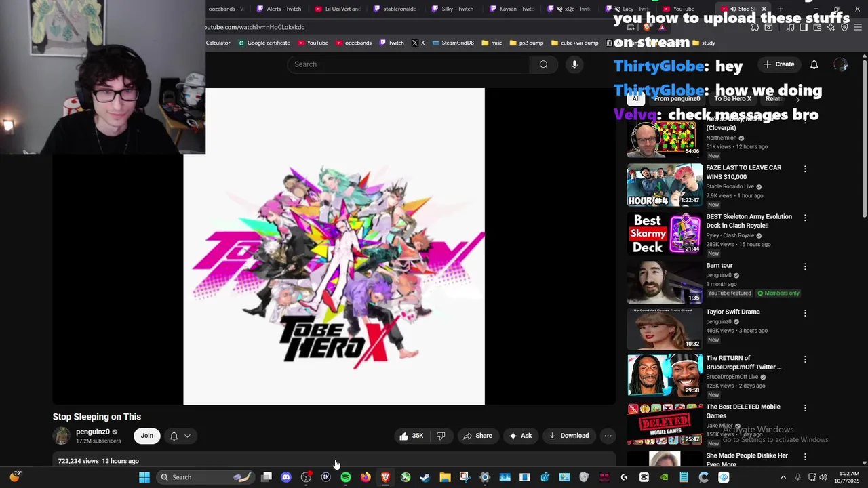Open the YouTube account avatar menu
868x488 pixels.
[x=840, y=64]
